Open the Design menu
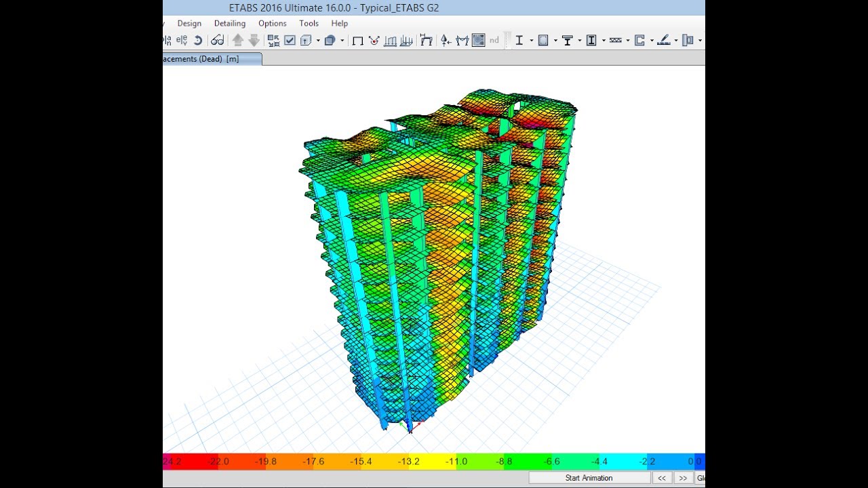The image size is (868, 488). click(x=189, y=23)
